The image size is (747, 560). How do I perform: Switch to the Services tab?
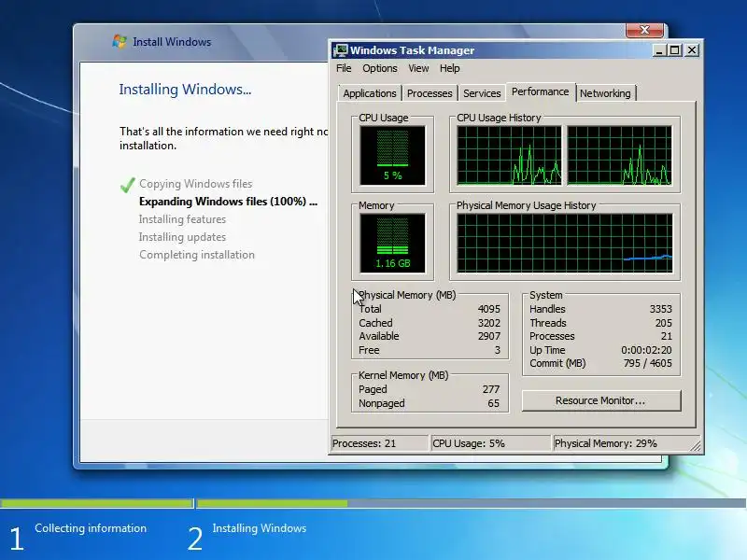482,93
